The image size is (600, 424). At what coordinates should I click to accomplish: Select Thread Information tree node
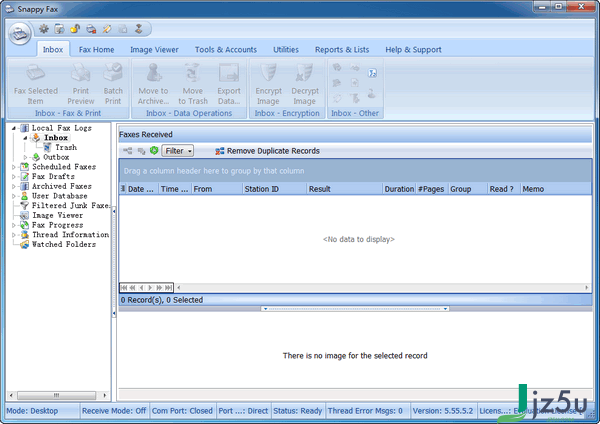point(70,235)
